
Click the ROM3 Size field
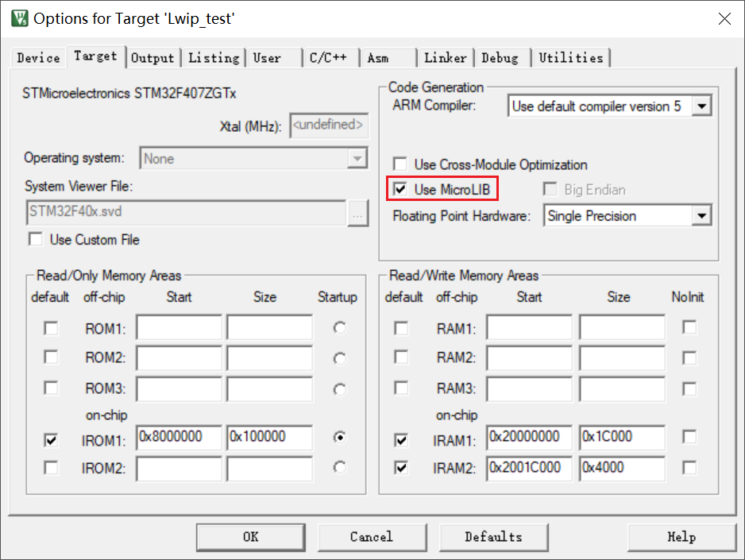tap(270, 389)
